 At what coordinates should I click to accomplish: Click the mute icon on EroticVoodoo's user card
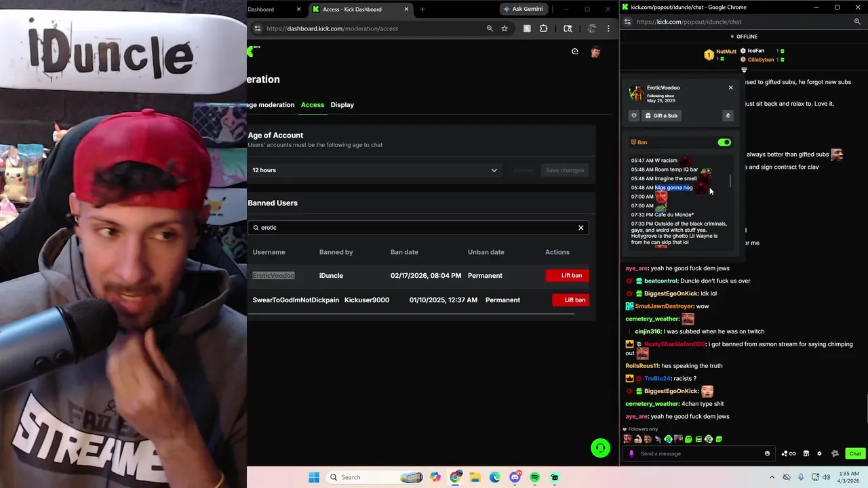point(728,116)
